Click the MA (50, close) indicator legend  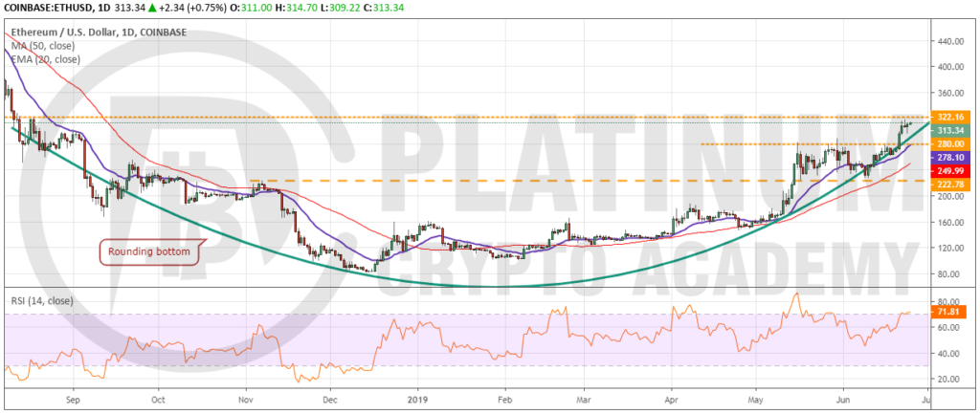[x=40, y=46]
